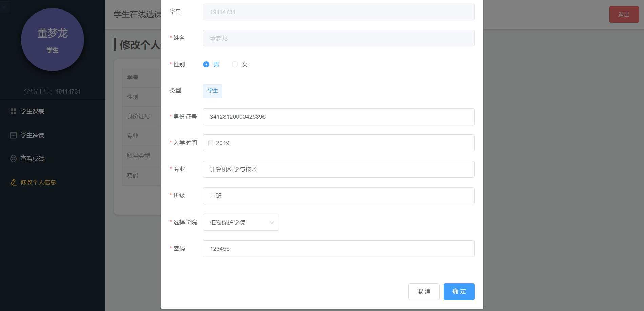Click the pencil icon beside 修改个人信息

pos(13,182)
